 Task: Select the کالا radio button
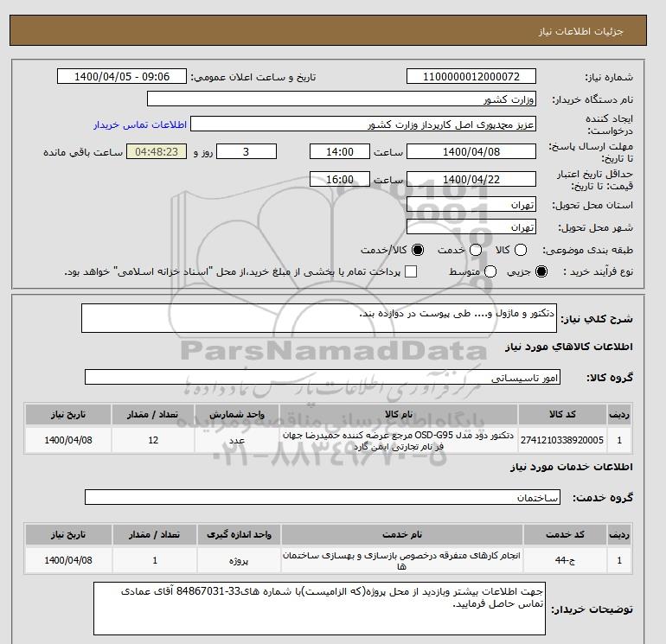[x=521, y=250]
